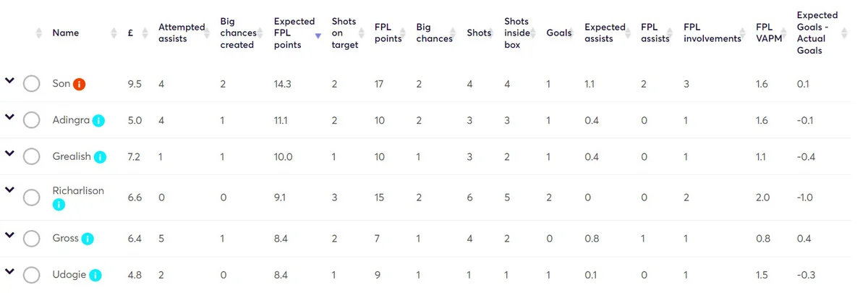Click the info icon under Richarlison
868x293 pixels.
tap(59, 205)
